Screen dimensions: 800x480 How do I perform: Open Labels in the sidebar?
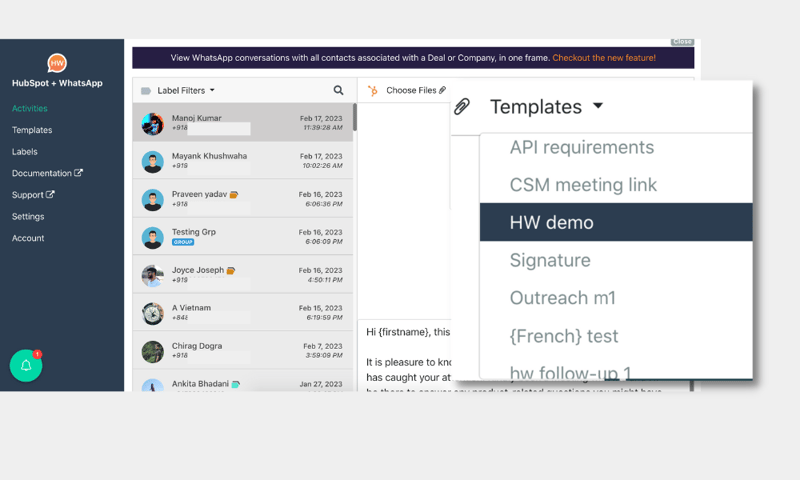[x=24, y=151]
